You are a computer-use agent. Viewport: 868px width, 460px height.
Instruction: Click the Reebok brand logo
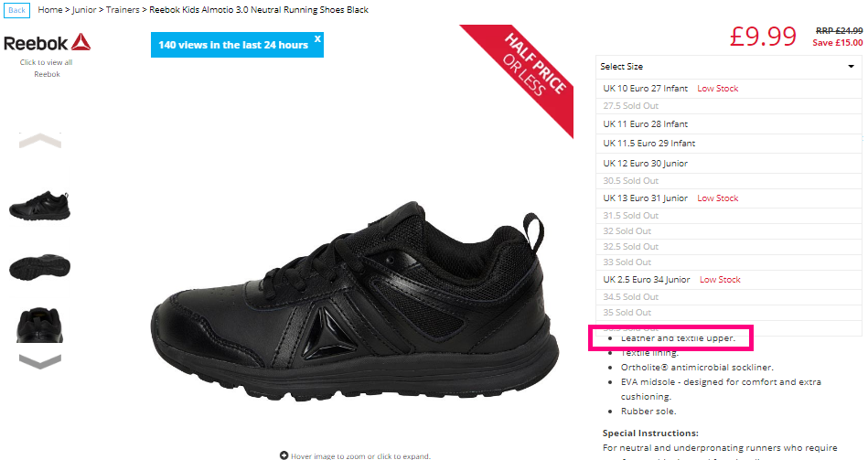click(47, 43)
